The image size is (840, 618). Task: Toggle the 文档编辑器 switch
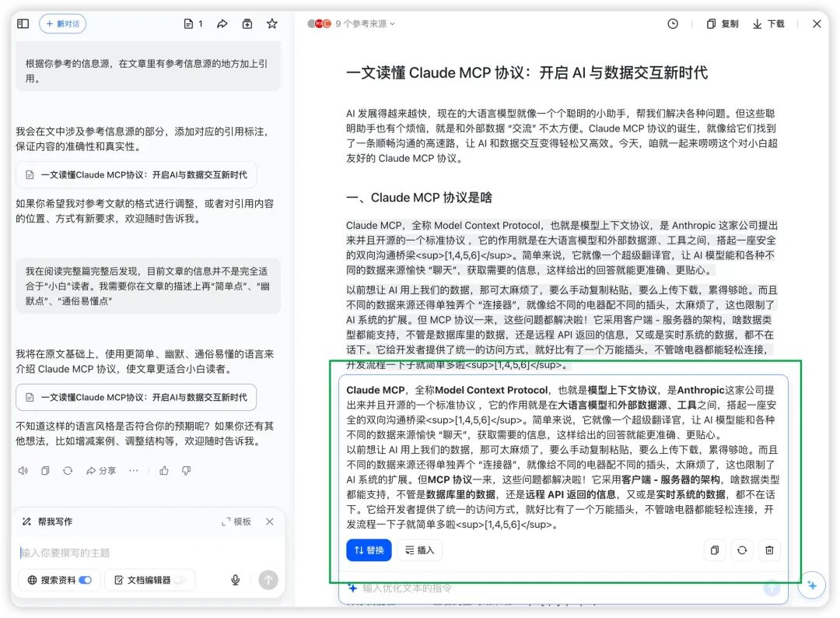point(180,580)
